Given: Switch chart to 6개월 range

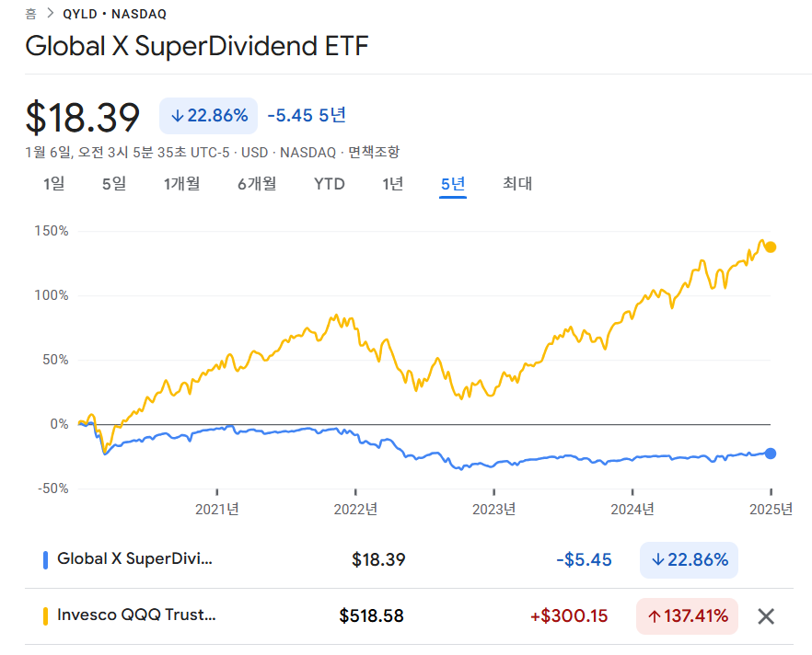Looking at the screenshot, I should 257,184.
